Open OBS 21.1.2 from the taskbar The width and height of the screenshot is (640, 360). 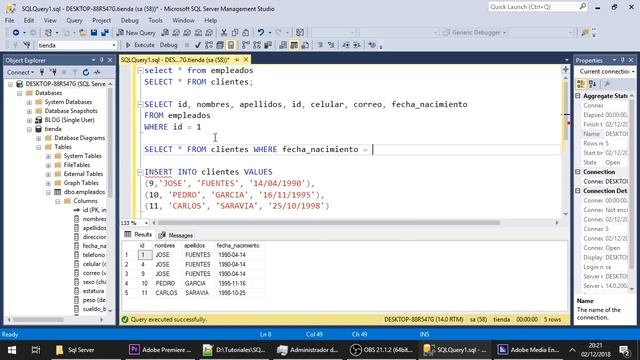[x=382, y=350]
